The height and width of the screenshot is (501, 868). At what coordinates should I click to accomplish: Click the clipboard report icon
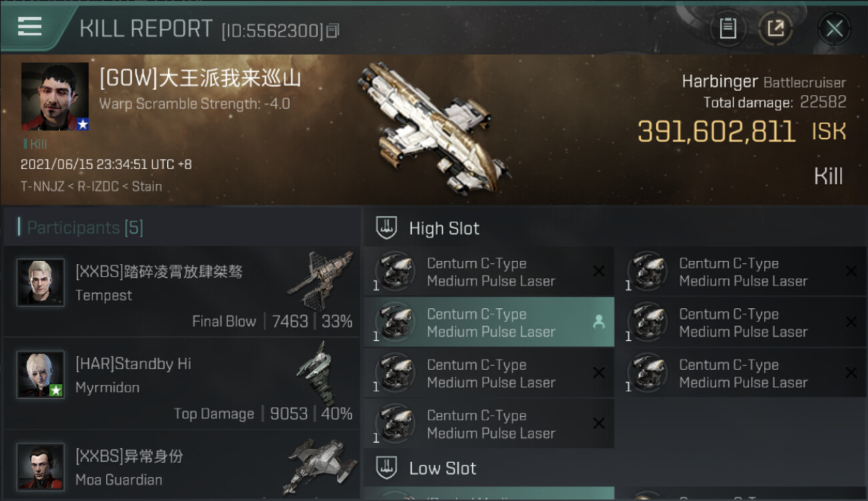pos(728,29)
